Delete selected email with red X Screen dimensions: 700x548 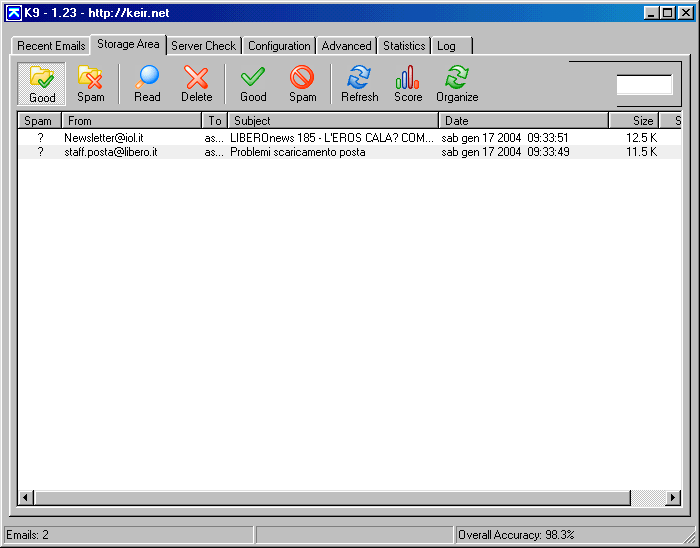pyautogui.click(x=196, y=84)
